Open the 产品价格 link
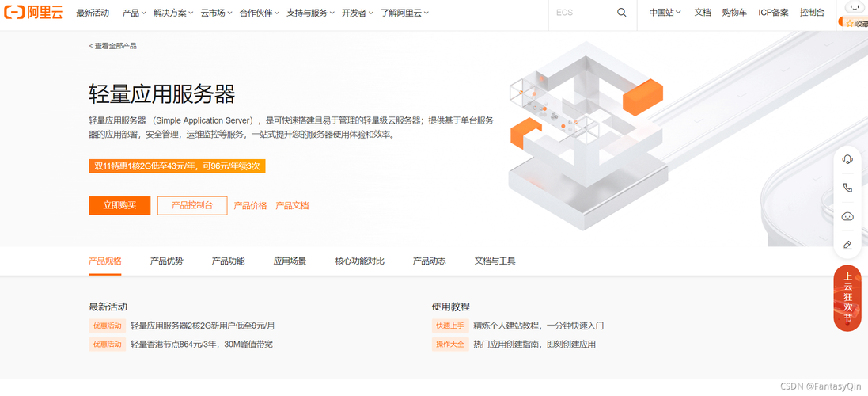This screenshot has height=396, width=868. (250, 205)
